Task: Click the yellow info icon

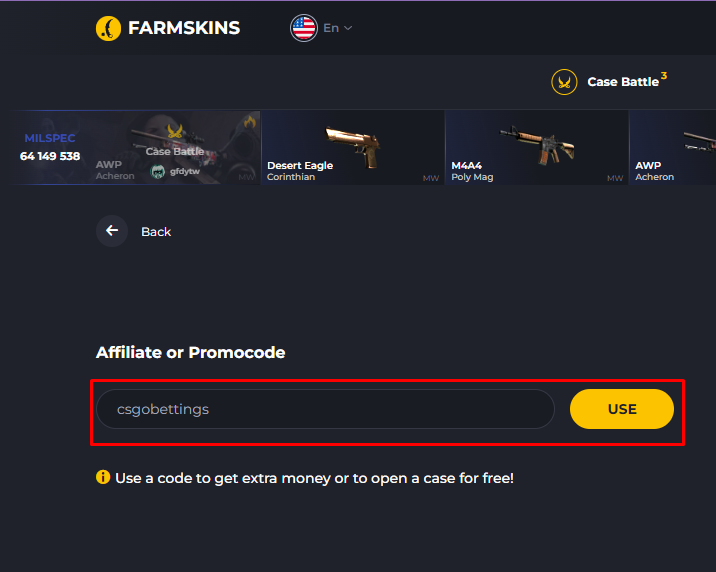Action: point(103,477)
